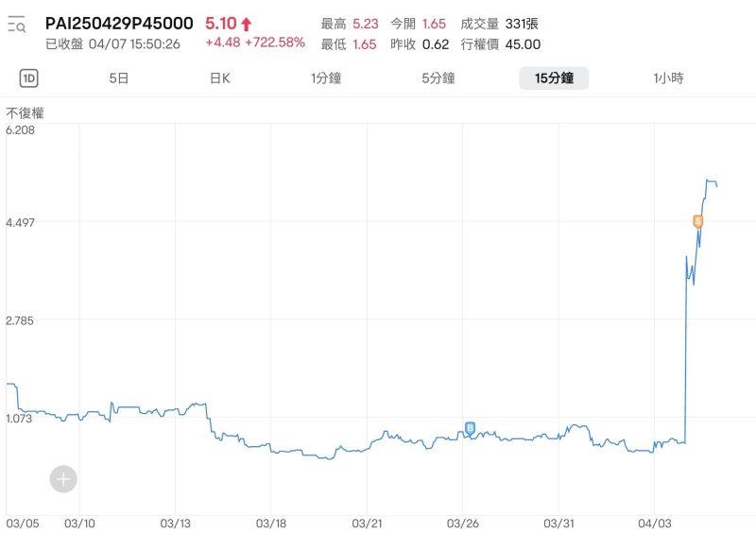Select the 5分鐘 interval tab
The image size is (756, 533).
[x=438, y=78]
